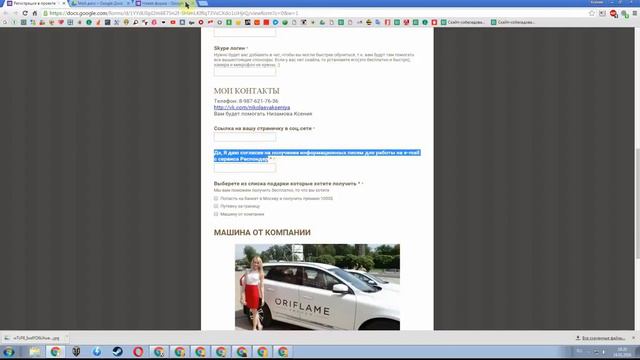640x360 pixels.
Task: Go back with the browser back arrow
Action: 6,13
